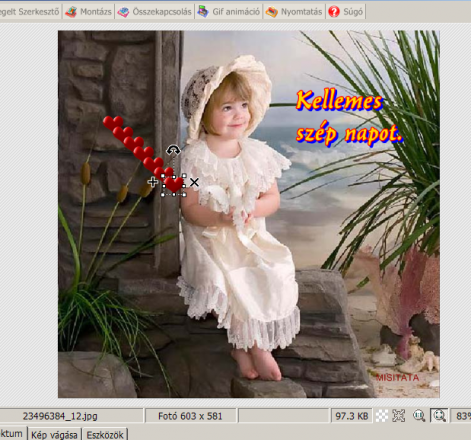471x440 pixels.
Task: Open the Kötegelt Szerkesztő tab
Action: point(29,12)
